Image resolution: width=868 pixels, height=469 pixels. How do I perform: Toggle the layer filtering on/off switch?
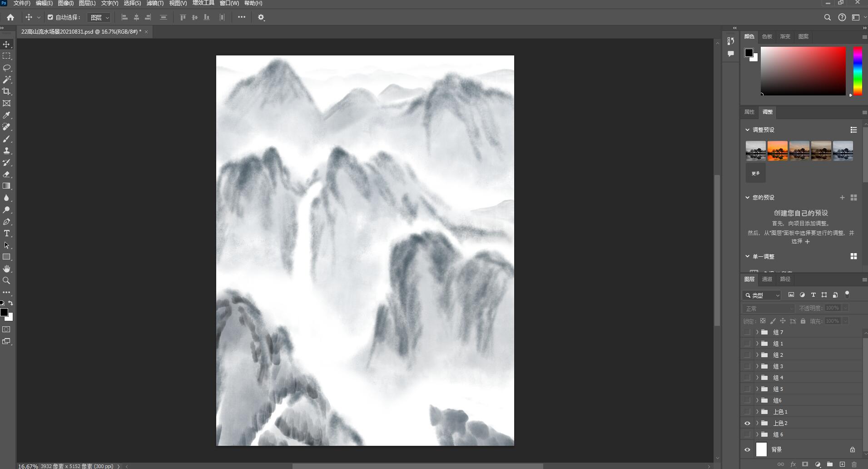(x=847, y=294)
